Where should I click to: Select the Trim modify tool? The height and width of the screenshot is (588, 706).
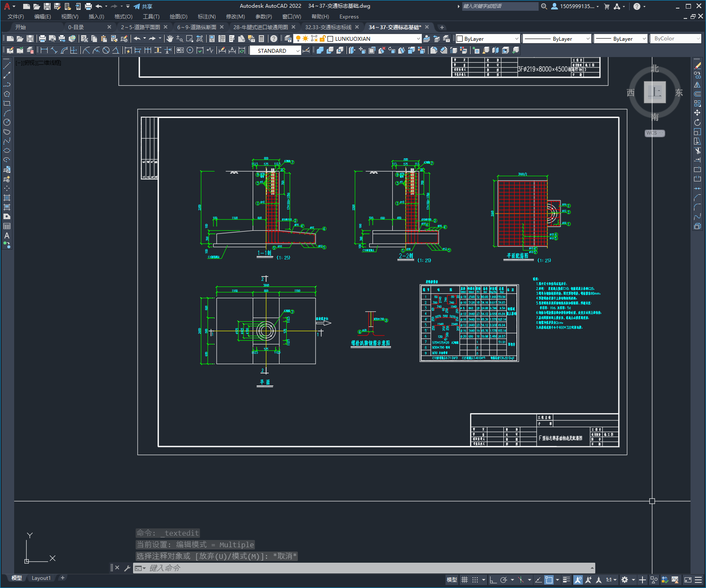[697, 151]
